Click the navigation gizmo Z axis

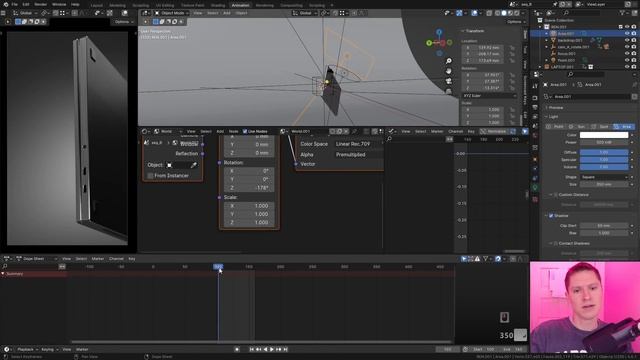(439, 31)
